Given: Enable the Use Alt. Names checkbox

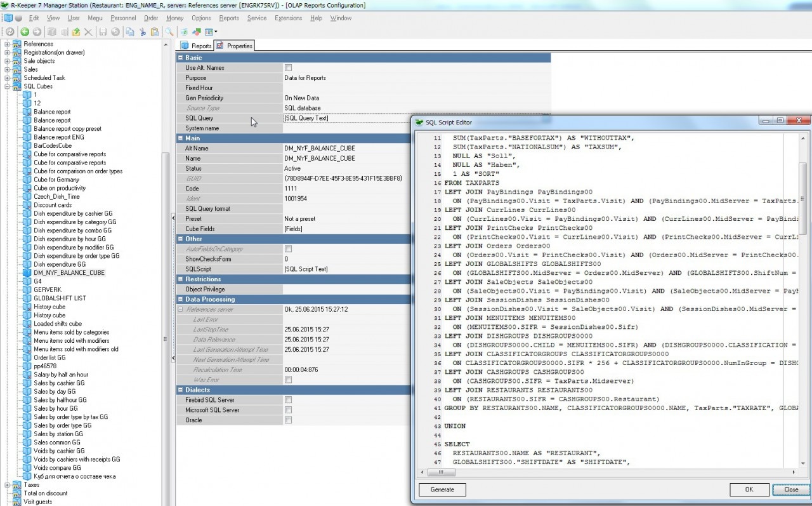Looking at the screenshot, I should pos(288,68).
